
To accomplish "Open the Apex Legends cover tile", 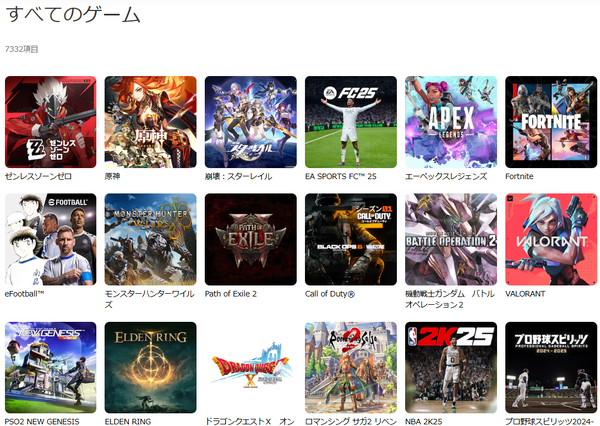I will pos(451,122).
